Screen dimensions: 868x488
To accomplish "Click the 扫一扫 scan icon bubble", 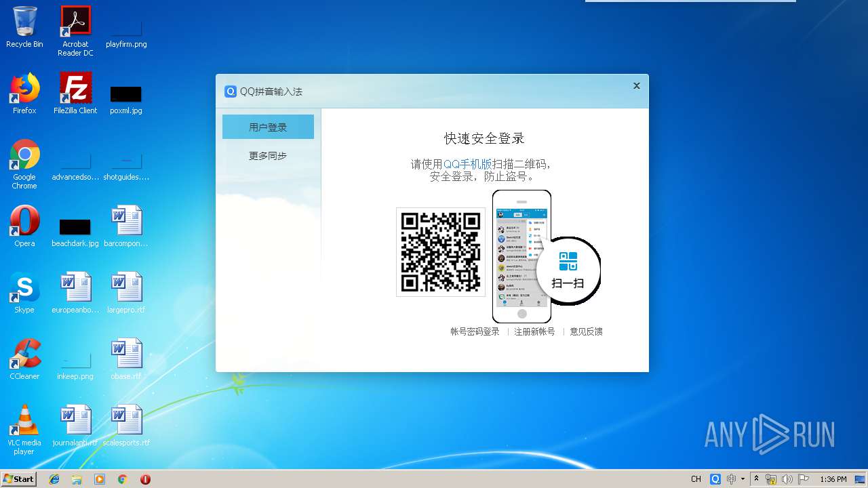I will click(568, 270).
